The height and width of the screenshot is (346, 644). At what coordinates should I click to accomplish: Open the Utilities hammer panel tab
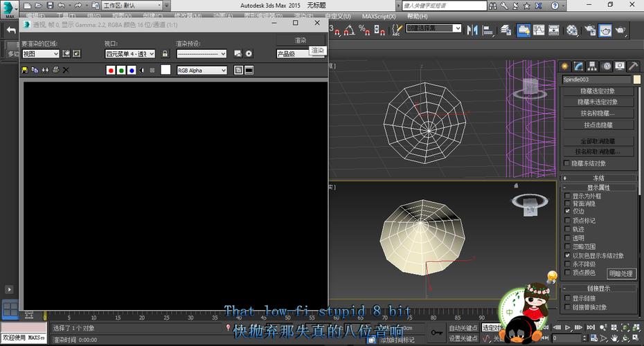[x=634, y=66]
